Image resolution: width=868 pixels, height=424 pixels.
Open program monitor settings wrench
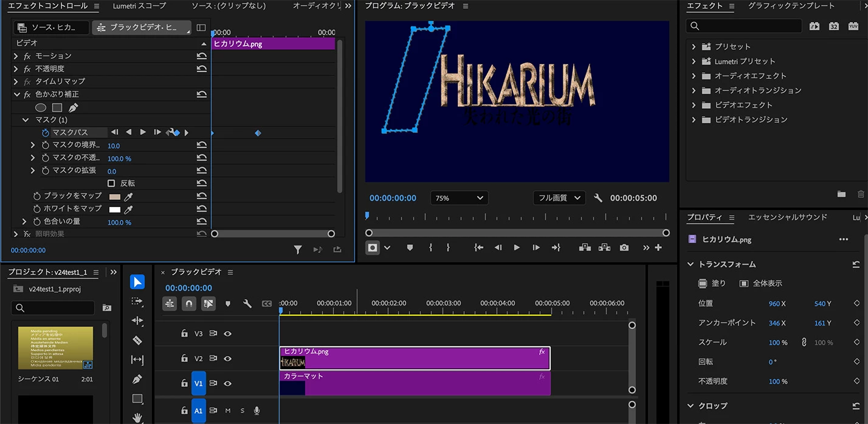(x=598, y=198)
